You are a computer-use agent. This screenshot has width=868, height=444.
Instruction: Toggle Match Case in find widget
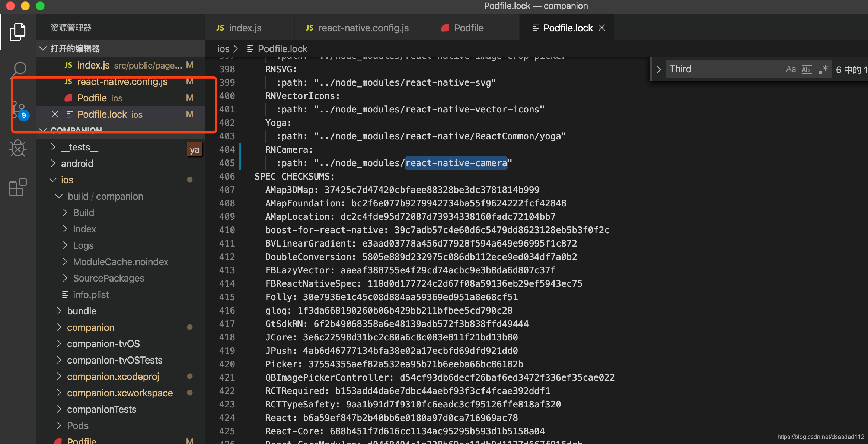791,69
